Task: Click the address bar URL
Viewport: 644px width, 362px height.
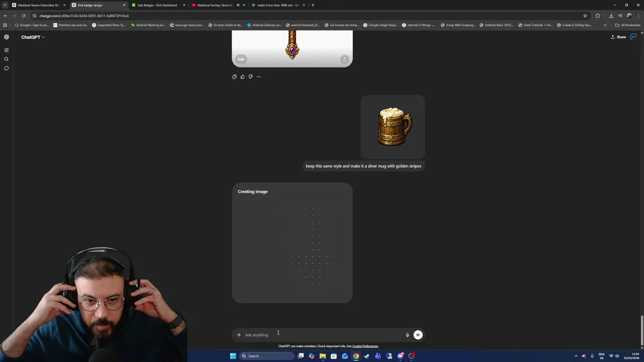Action: point(84,16)
